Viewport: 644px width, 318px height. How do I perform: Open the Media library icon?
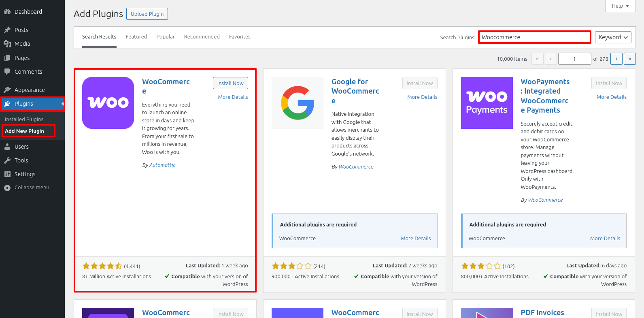click(7, 44)
